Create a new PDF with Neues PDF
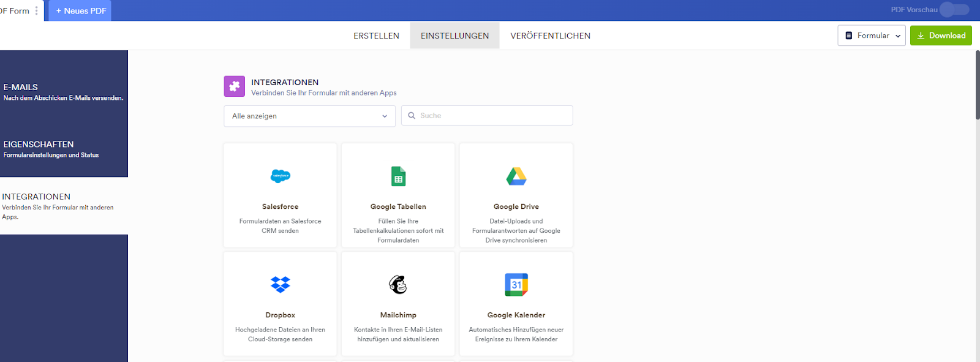980x362 pixels. tap(80, 11)
